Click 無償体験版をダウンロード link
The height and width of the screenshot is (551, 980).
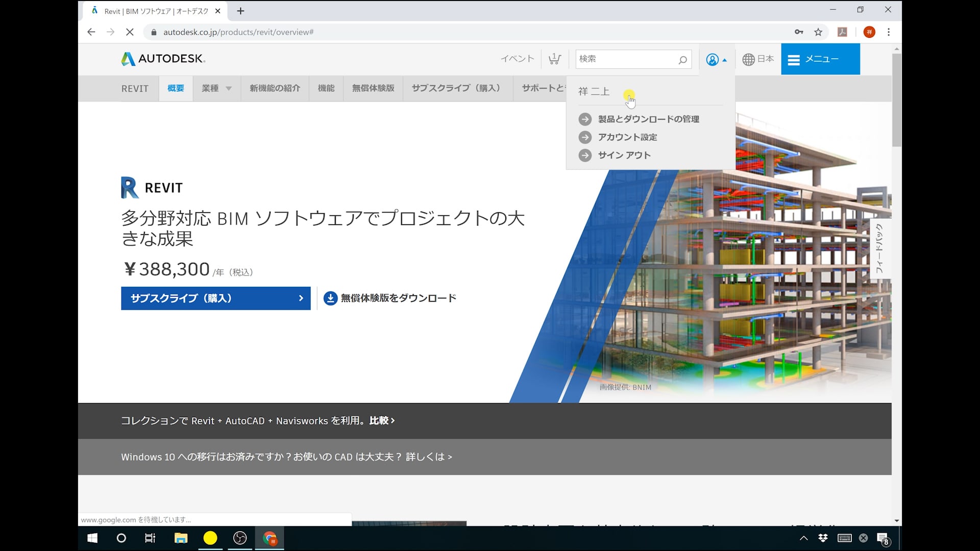coord(390,298)
